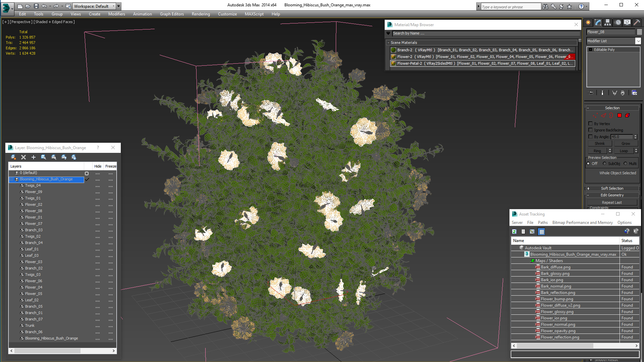Viewport: 644px width, 362px height.
Task: Expand the Editable Poly stack entry
Action: point(591,50)
